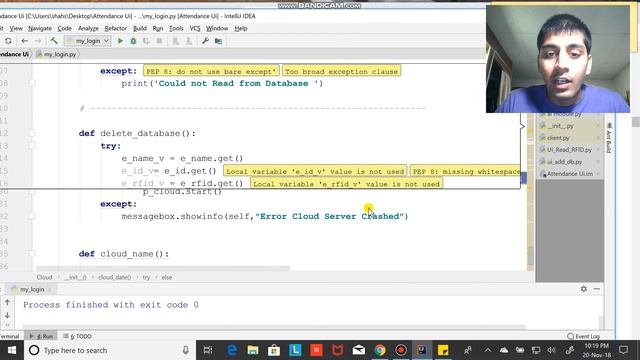The width and height of the screenshot is (640, 360).
Task: Toggle the 4: Run tool window button
Action: click(41, 336)
